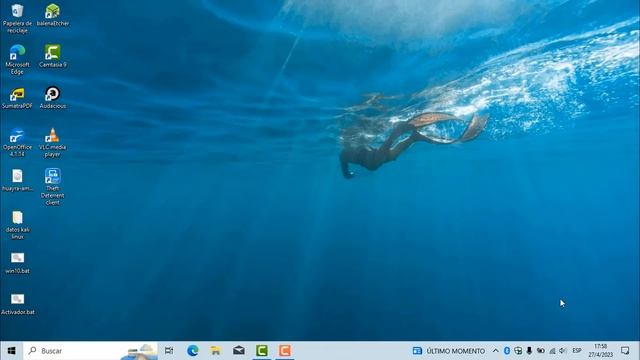Select the SumatraPDF desktop shortcut
The height and width of the screenshot is (360, 640).
pos(17,98)
